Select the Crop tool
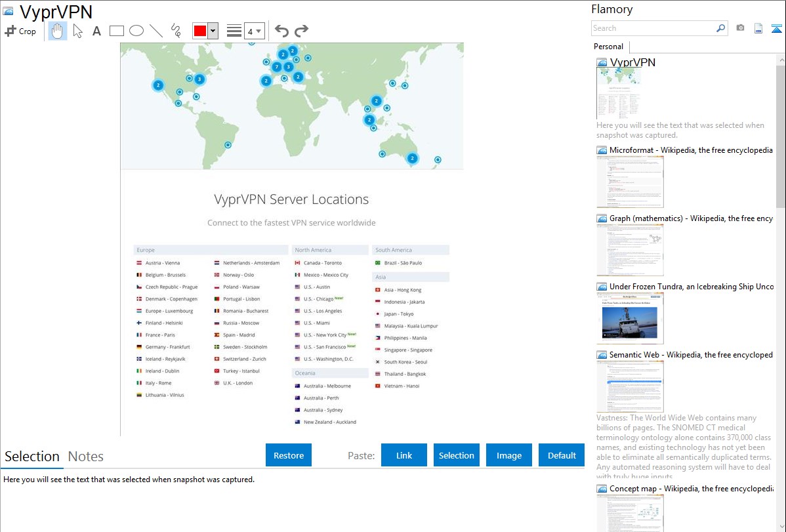The image size is (786, 532). pos(20,31)
